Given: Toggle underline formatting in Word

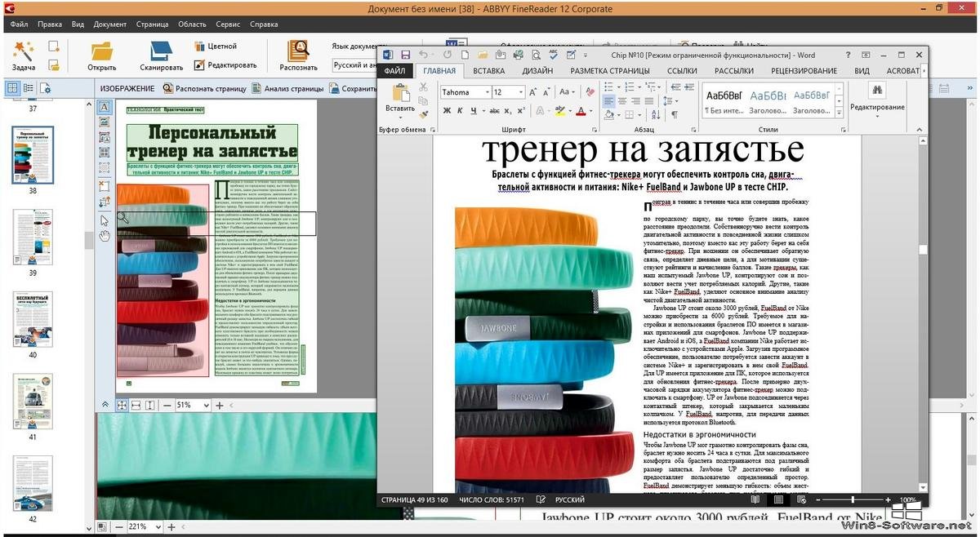Looking at the screenshot, I should (x=474, y=111).
